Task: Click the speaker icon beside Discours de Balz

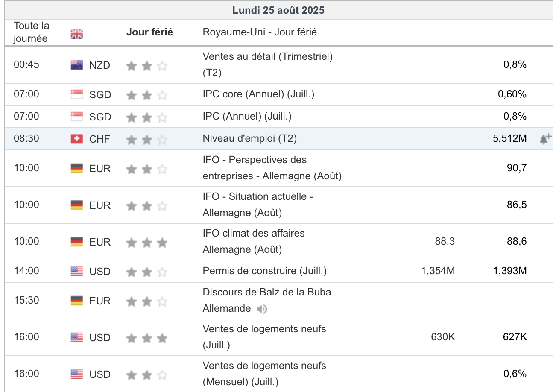Action: click(x=262, y=309)
